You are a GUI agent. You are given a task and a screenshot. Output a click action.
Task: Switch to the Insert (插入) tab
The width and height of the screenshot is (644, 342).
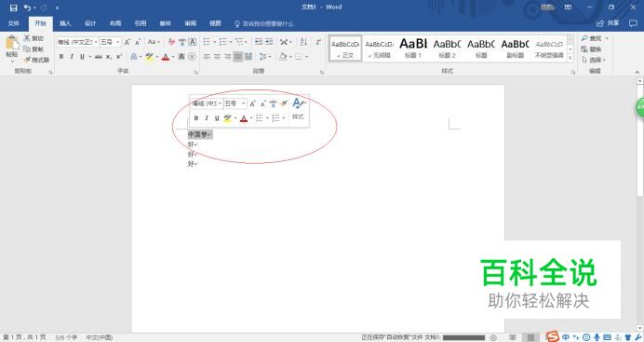click(x=65, y=23)
